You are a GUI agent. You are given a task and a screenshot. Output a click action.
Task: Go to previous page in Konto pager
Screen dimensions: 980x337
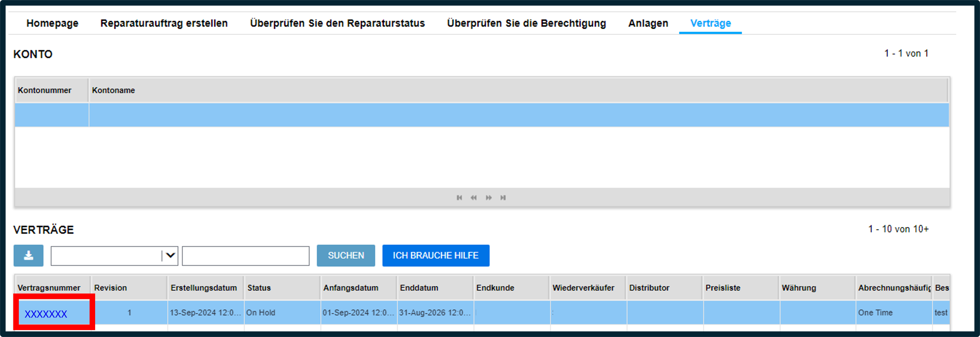[474, 198]
